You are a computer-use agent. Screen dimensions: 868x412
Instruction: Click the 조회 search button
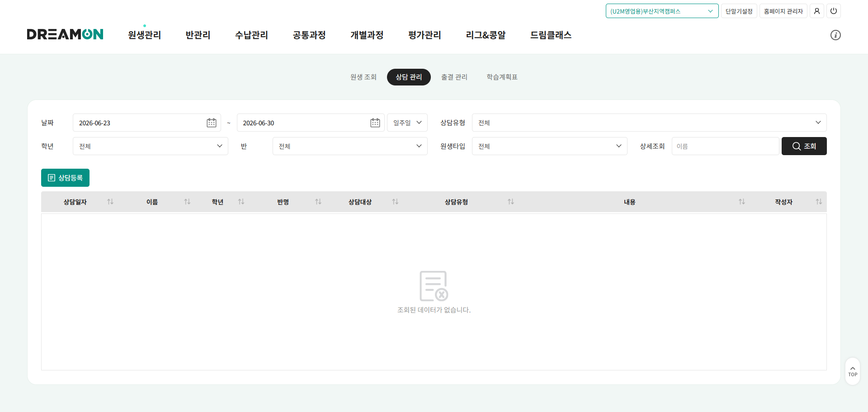pos(804,146)
